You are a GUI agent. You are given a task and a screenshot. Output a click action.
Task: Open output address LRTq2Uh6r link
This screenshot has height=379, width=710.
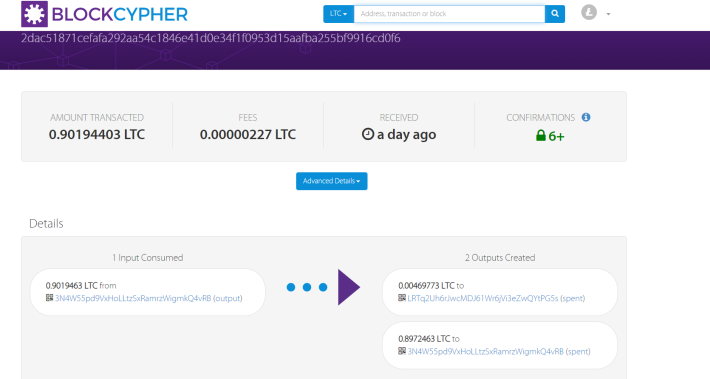[x=483, y=298]
